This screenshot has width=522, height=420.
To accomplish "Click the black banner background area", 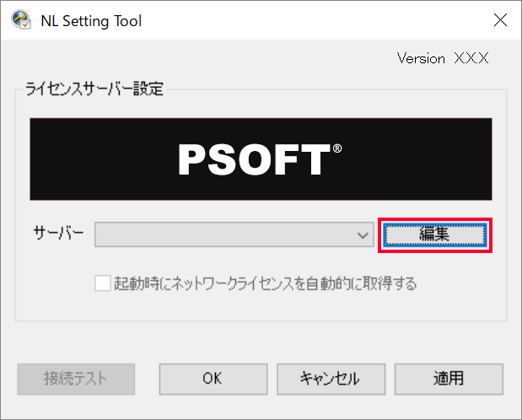I will click(93, 159).
